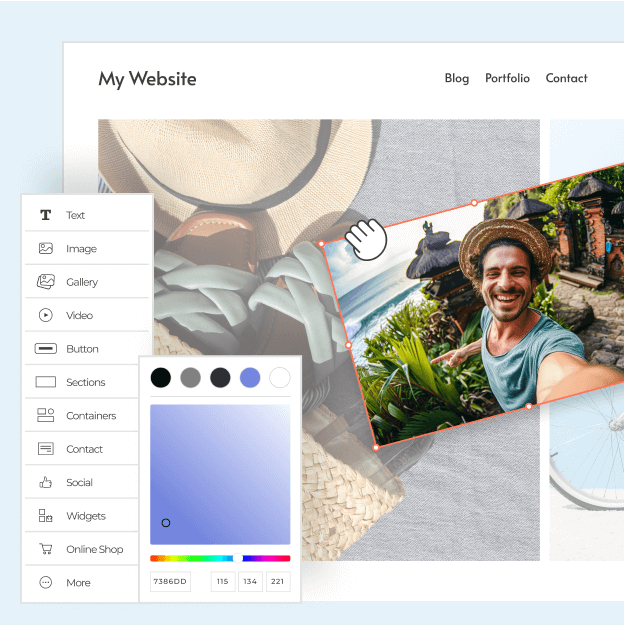Click the selfie photo's left edge handle
624x625 pixels.
click(348, 345)
